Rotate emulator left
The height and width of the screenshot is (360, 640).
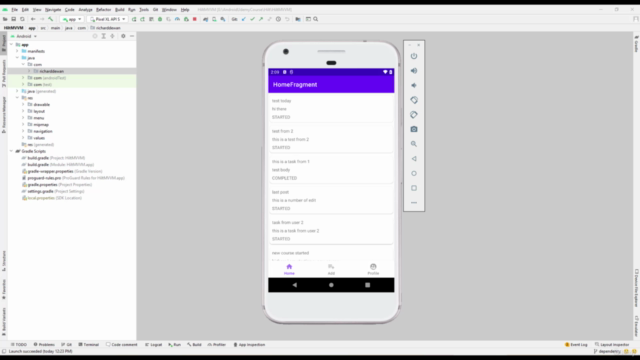pos(414,100)
